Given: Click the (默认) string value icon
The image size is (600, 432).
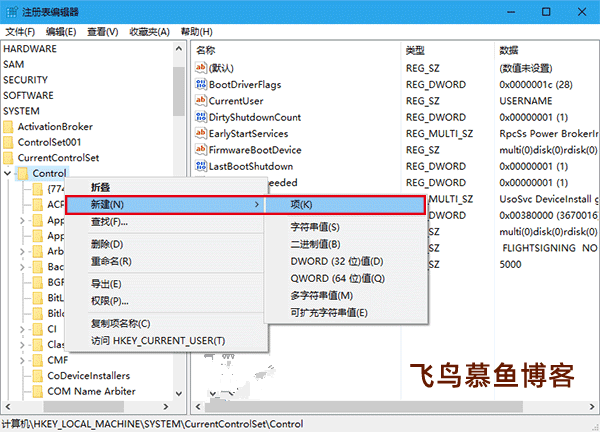Looking at the screenshot, I should [201, 68].
